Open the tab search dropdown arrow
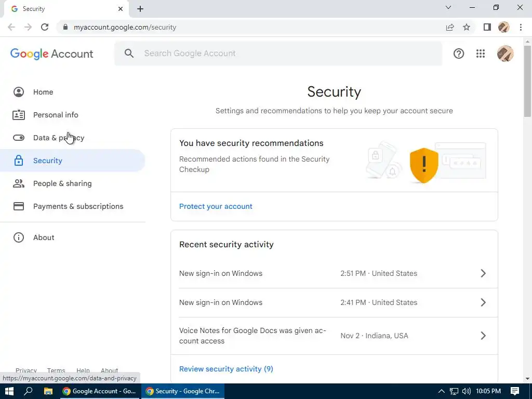This screenshot has width=532, height=399. (448, 7)
